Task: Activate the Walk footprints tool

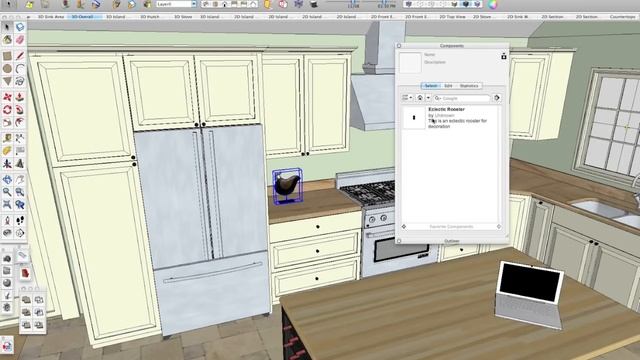Action: pos(20,220)
